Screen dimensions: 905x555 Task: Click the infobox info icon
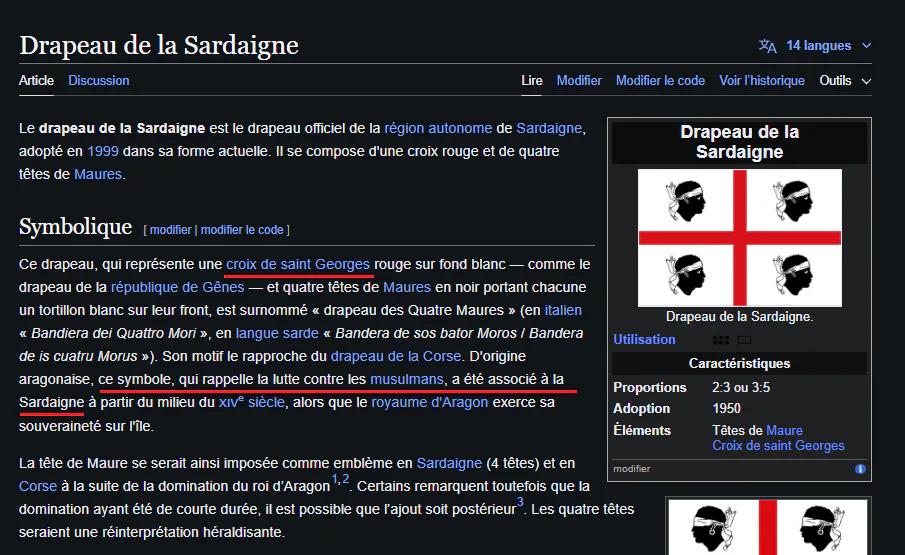pyautogui.click(x=860, y=469)
